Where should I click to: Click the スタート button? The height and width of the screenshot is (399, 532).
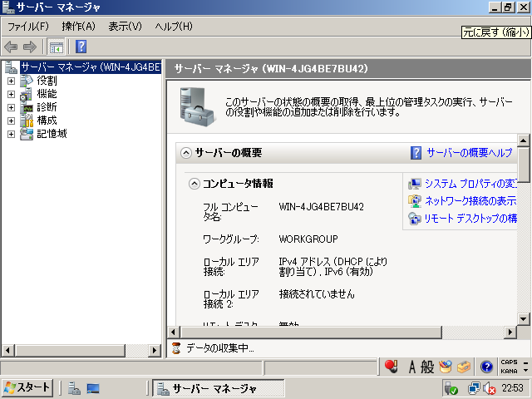27,388
